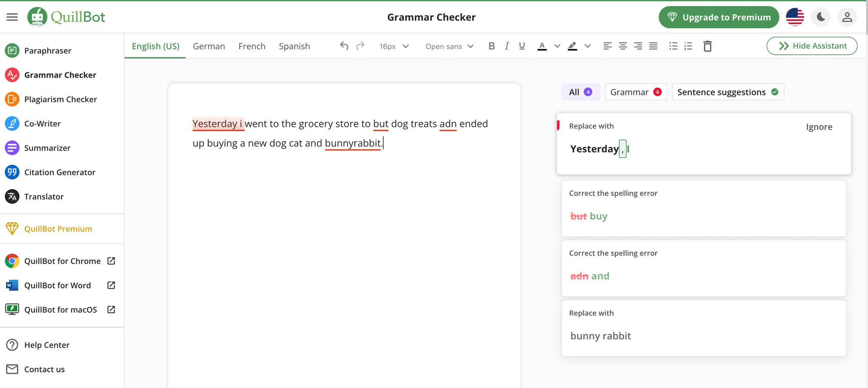Click Upgrade to Premium button
This screenshot has height=388, width=868.
(719, 17)
